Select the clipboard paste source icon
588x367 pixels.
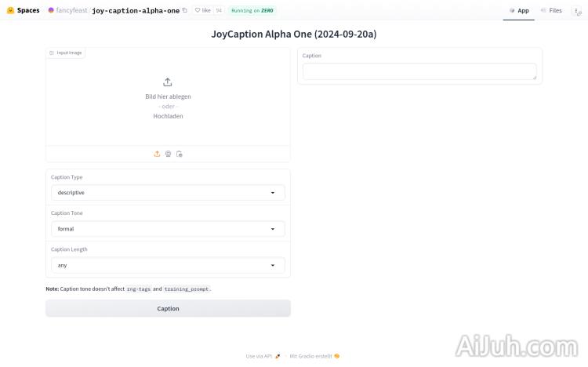click(180, 154)
